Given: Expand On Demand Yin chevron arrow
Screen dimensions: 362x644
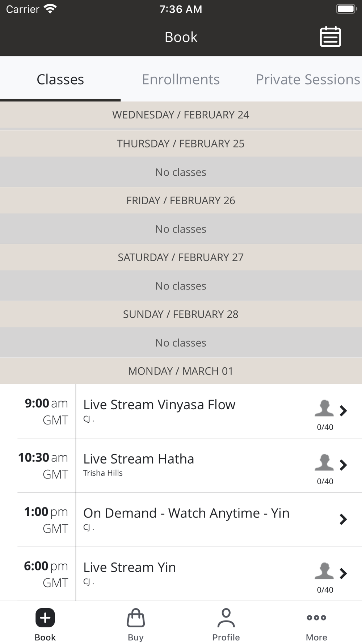Looking at the screenshot, I should [343, 519].
